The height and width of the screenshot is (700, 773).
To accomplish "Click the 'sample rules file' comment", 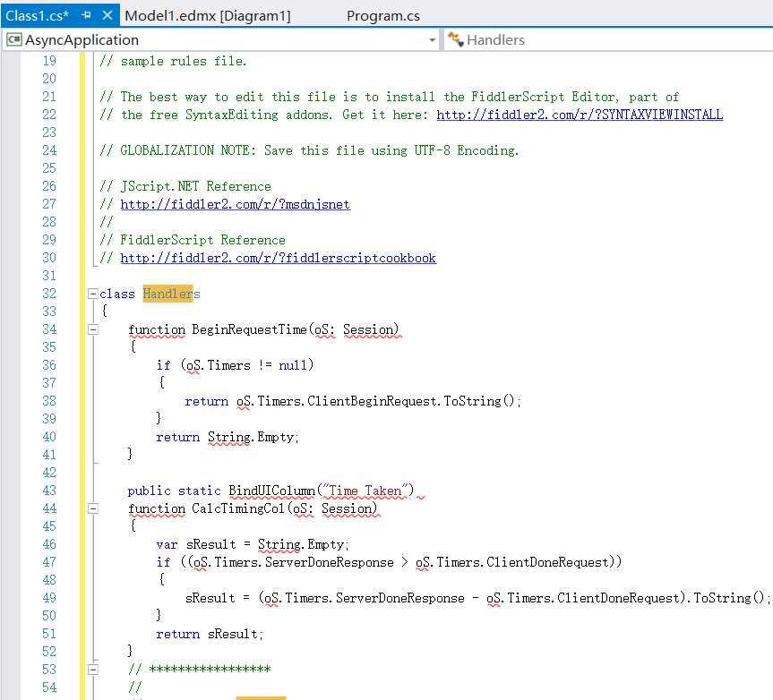I will (x=173, y=61).
